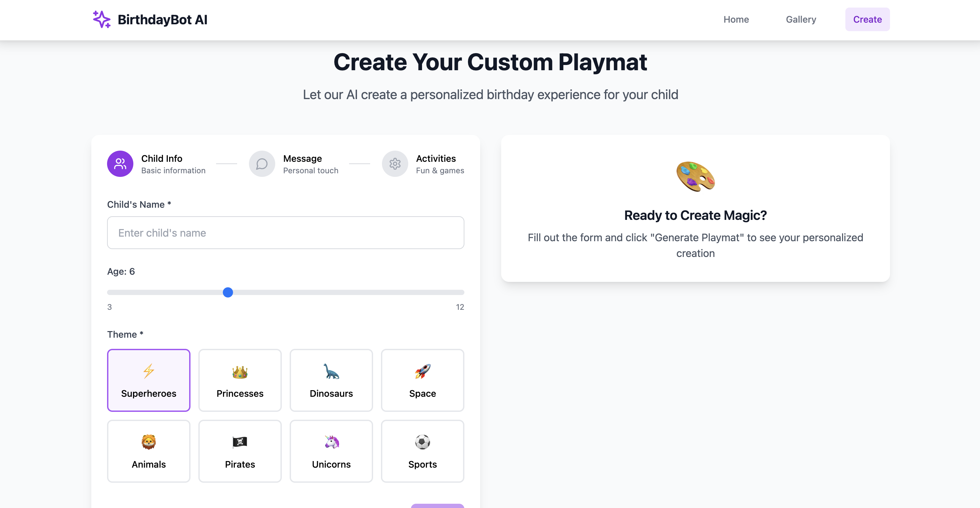Click the BirthdayBot AI sparkle logo
Screen dimensions: 980x508
click(x=101, y=19)
